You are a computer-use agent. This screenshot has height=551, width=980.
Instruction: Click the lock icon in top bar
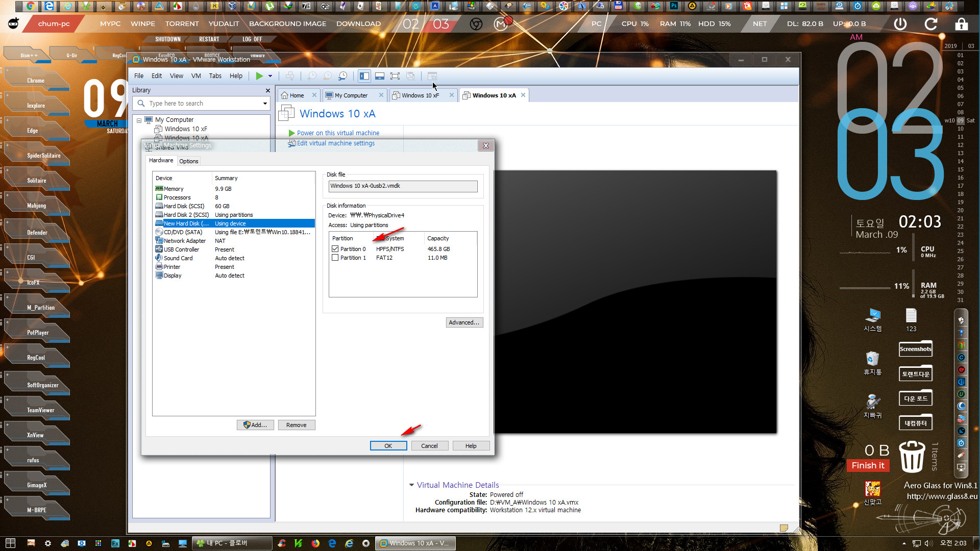point(962,24)
